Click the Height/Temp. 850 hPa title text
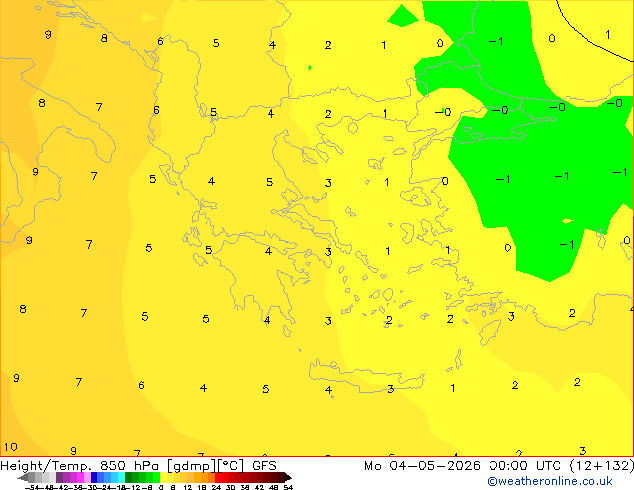Viewport: 634px width, 490px height. pyautogui.click(x=80, y=466)
